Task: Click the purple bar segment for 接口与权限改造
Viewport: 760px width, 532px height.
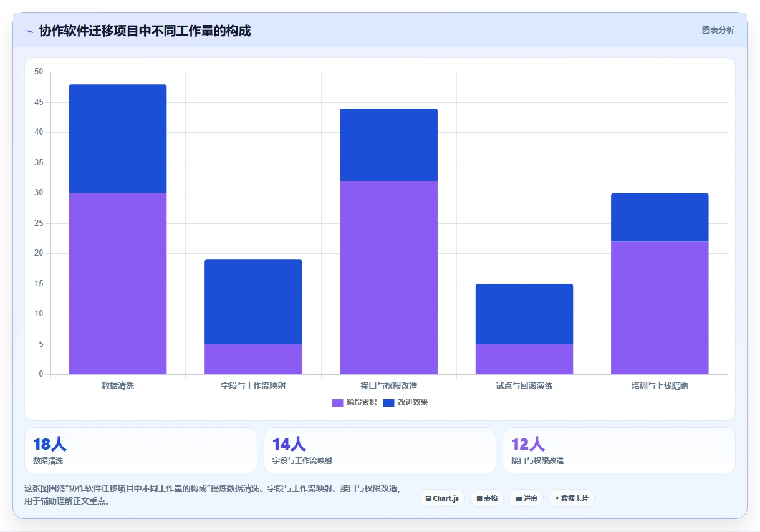Action: pyautogui.click(x=389, y=278)
